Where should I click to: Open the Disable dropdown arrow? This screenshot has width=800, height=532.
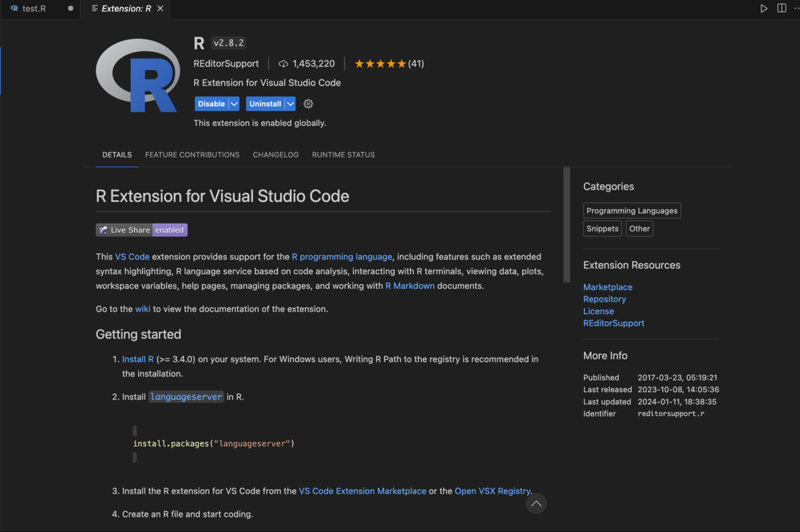[234, 103]
